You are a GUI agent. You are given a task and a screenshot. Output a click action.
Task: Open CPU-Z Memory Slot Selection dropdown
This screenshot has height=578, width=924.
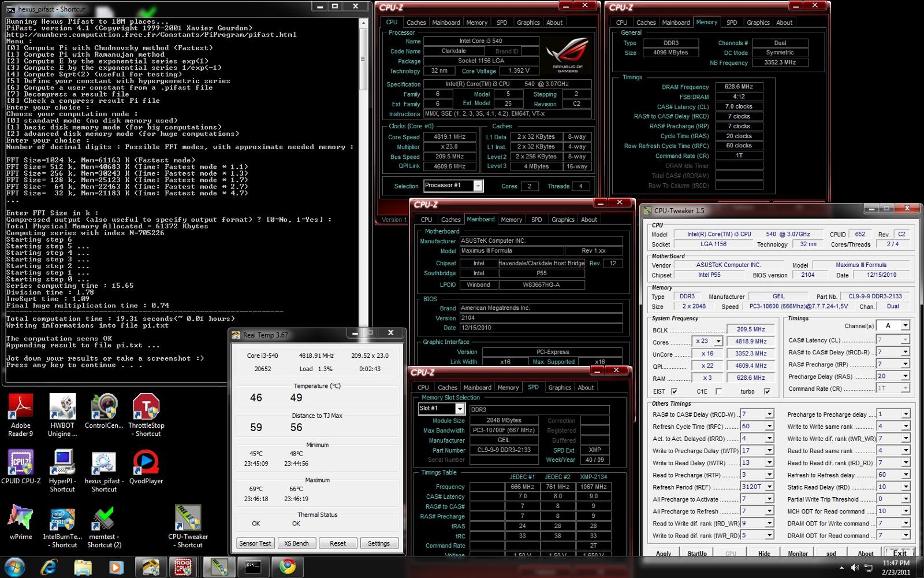pyautogui.click(x=460, y=409)
